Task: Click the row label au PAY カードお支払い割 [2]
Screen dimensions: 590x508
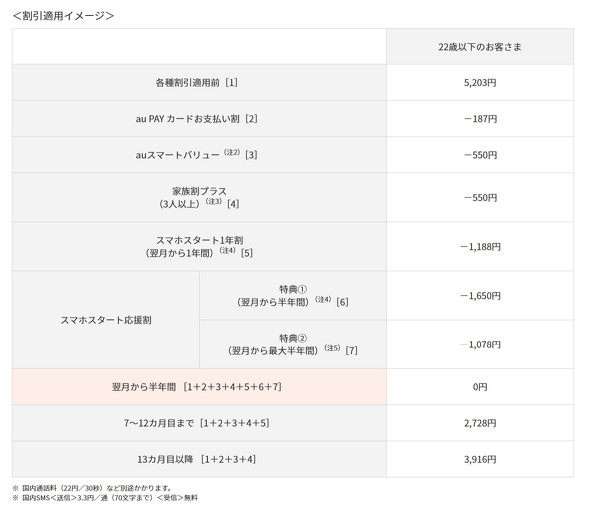Action: (x=197, y=119)
